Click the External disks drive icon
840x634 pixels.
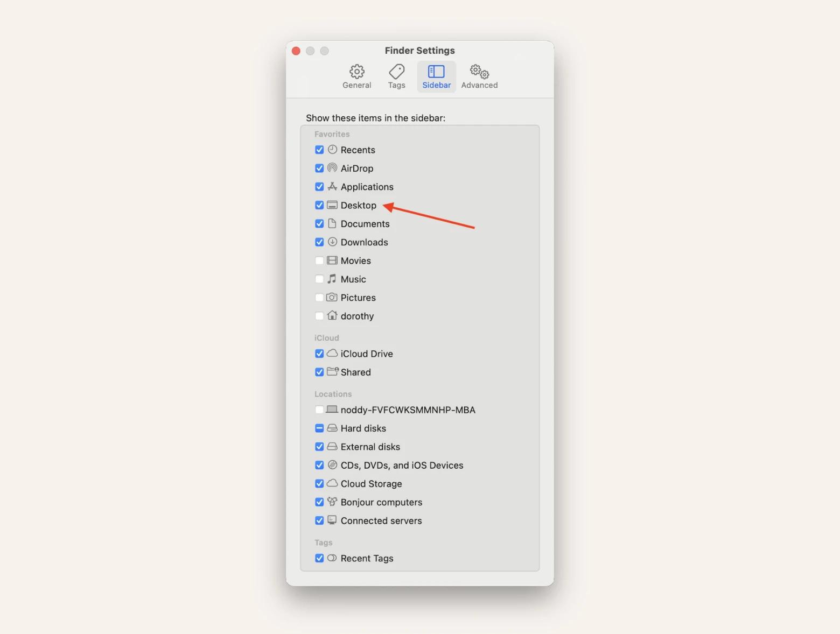point(332,446)
